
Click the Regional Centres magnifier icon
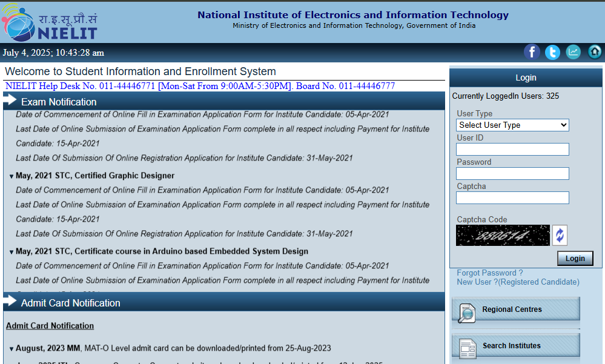pos(466,313)
